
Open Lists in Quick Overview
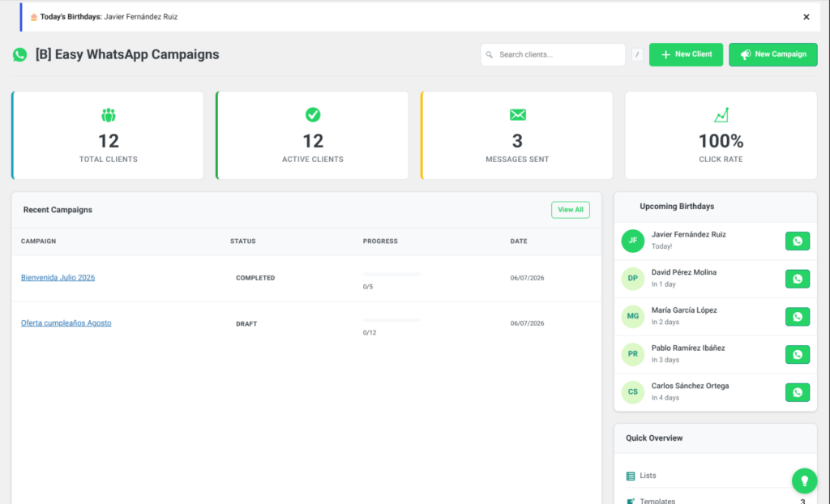[648, 476]
